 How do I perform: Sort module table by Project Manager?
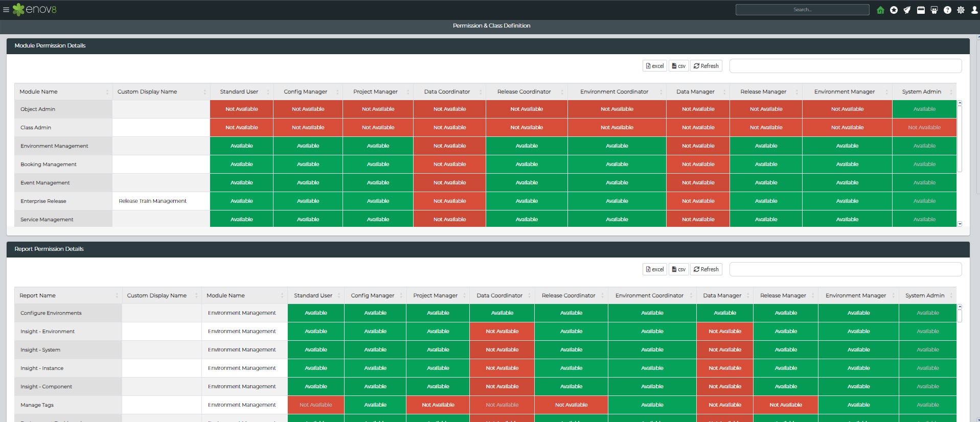tap(378, 92)
